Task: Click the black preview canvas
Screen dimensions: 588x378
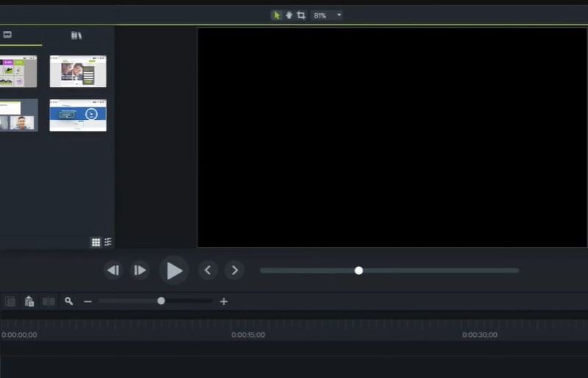Action: click(x=392, y=138)
